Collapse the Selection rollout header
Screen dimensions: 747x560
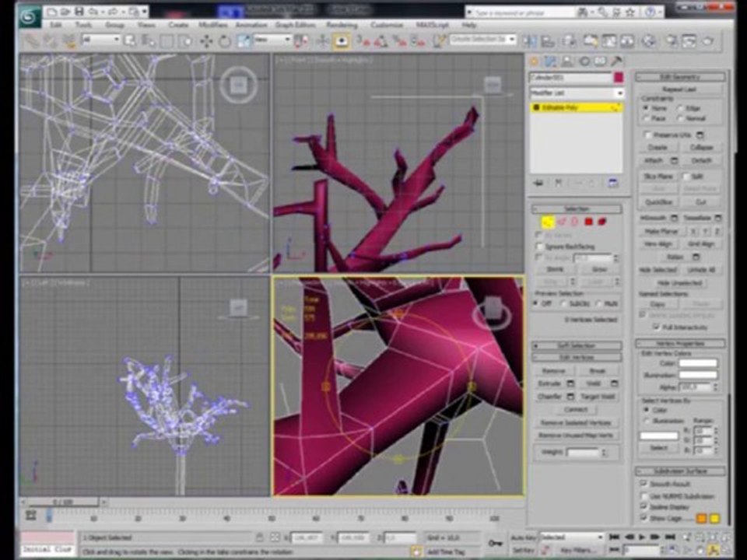[x=577, y=208]
